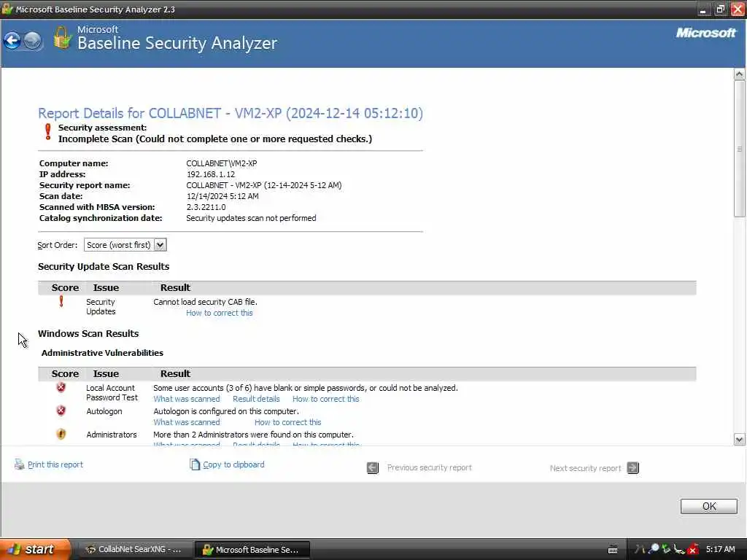Open What was scanned for Autologon
747x560 pixels.
pos(186,422)
